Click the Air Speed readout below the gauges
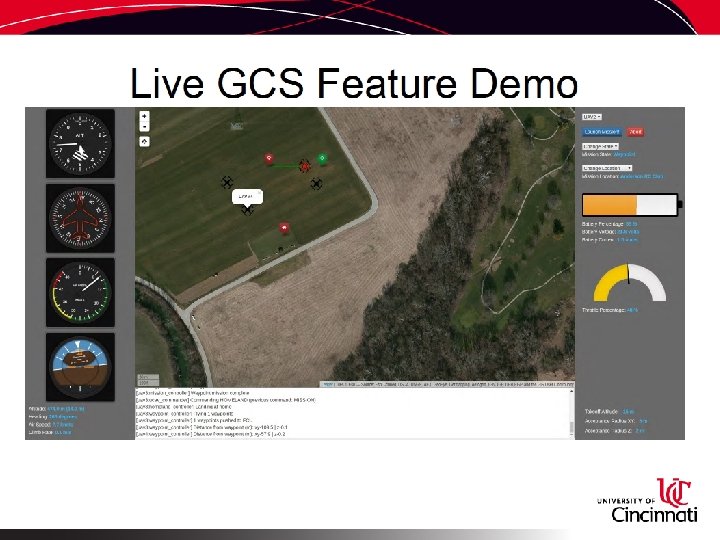Viewport: 720px width, 540px height. coord(51,424)
